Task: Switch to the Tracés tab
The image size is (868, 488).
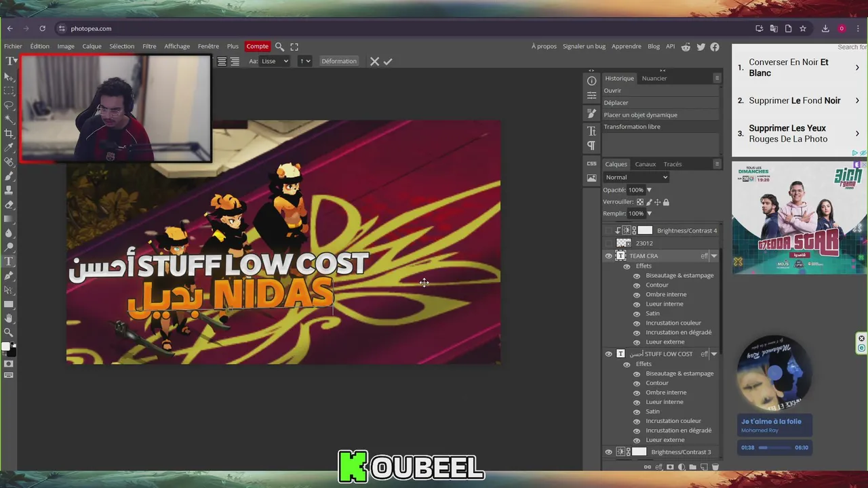Action: tap(673, 164)
